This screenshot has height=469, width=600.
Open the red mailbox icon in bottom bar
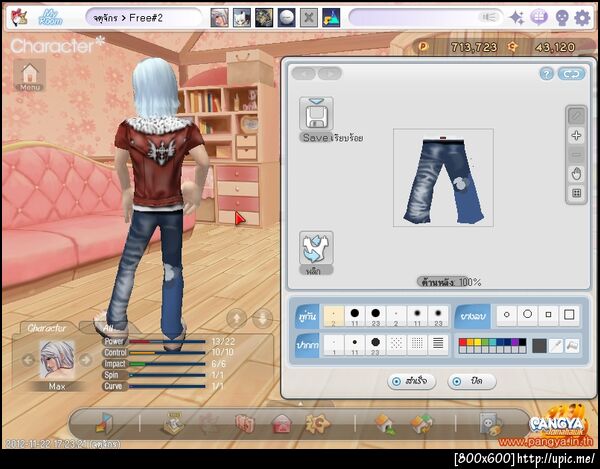click(282, 425)
